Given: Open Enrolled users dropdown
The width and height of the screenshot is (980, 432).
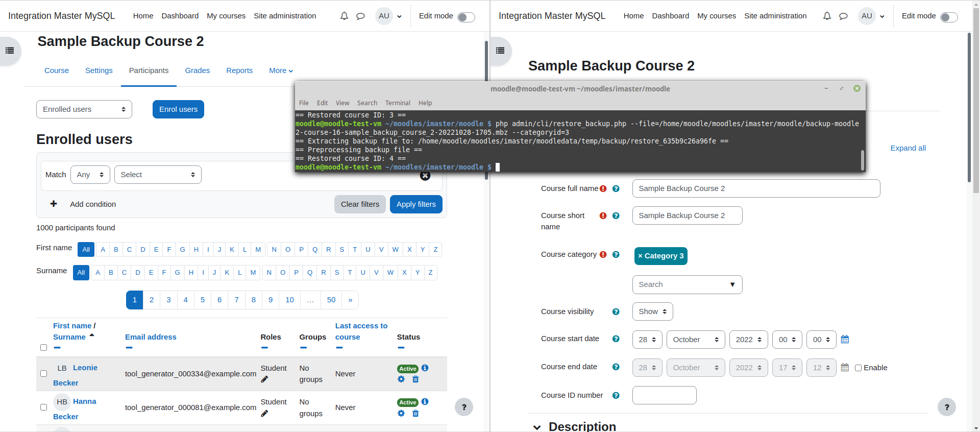Looking at the screenshot, I should click(84, 109).
